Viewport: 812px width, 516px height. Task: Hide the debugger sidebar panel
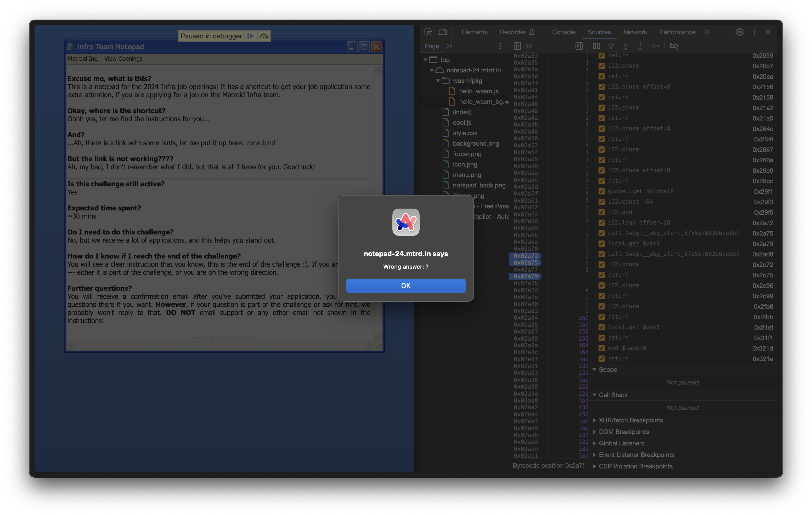[x=579, y=46]
